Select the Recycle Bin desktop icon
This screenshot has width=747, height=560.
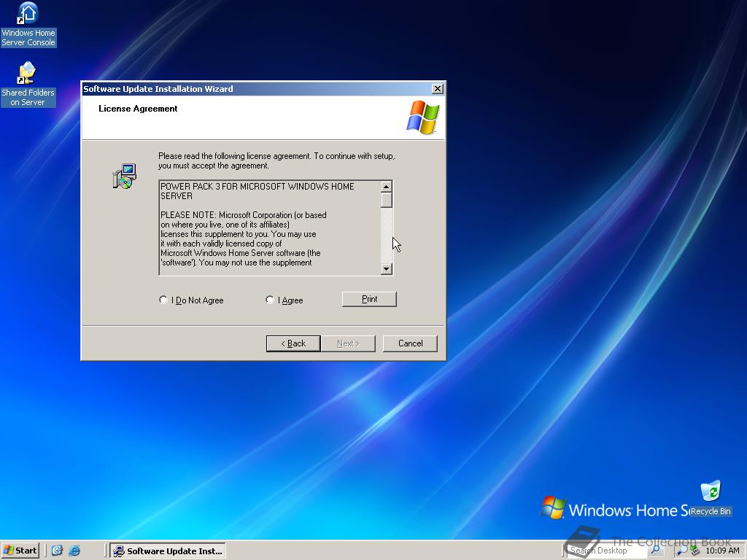(711, 499)
